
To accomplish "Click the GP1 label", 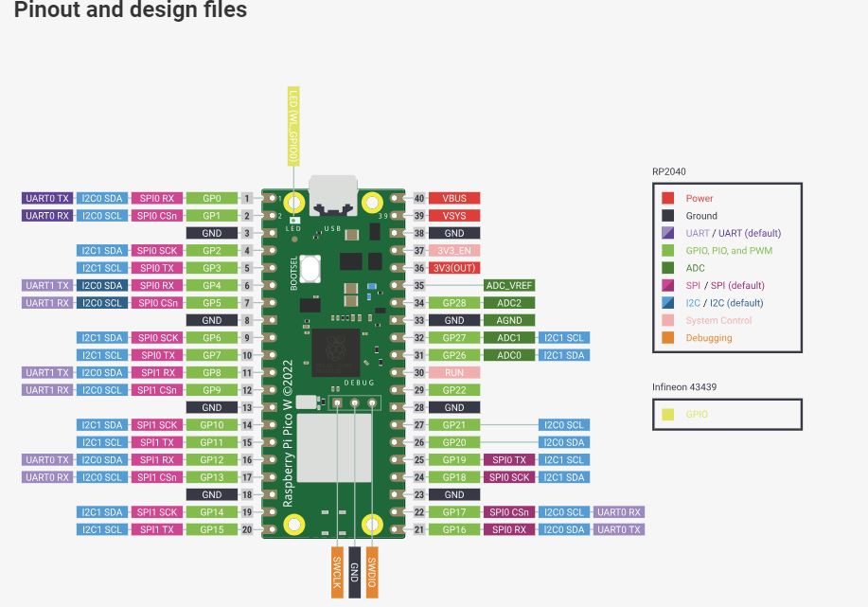I will [211, 216].
